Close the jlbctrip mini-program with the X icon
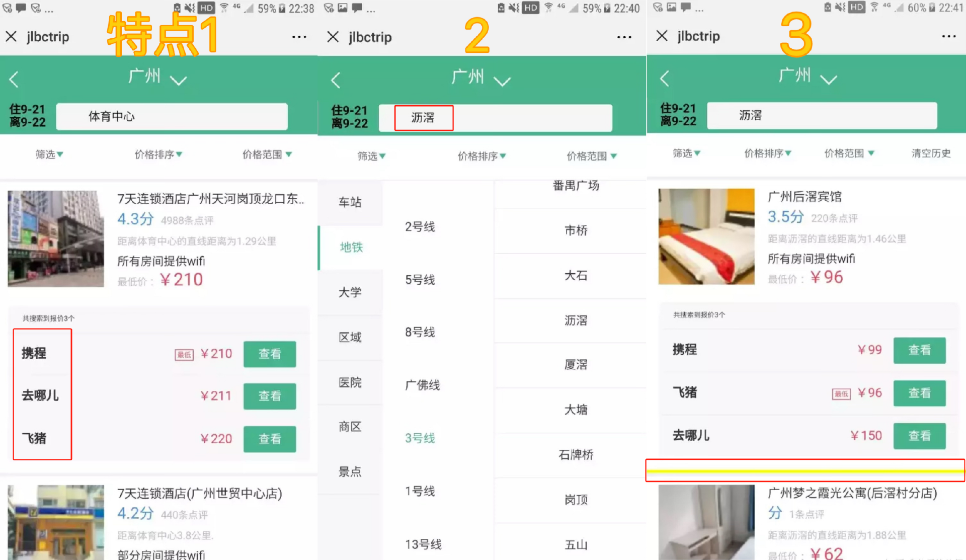Screen dimensions: 966x560 coord(11,36)
